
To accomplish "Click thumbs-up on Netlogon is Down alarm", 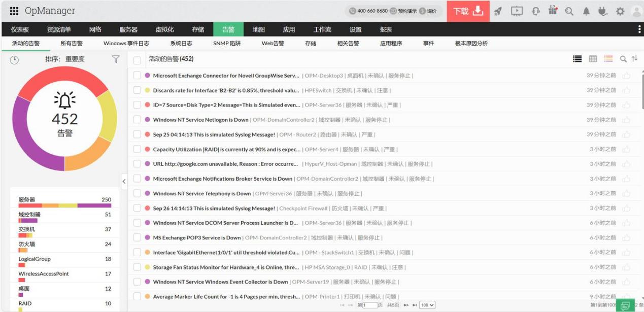I will [626, 120].
